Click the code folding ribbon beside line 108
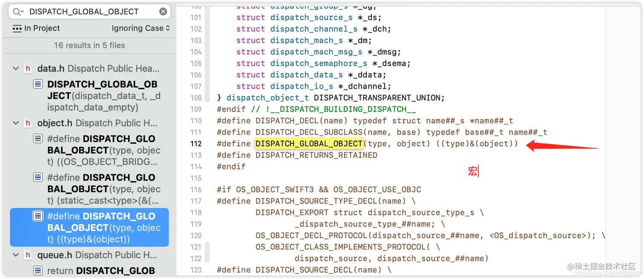The width and height of the screenshot is (644, 279). click(207, 98)
